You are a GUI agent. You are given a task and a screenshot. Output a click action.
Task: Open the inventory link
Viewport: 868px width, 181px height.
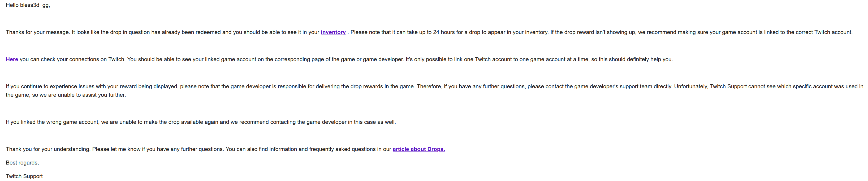pyautogui.click(x=333, y=32)
